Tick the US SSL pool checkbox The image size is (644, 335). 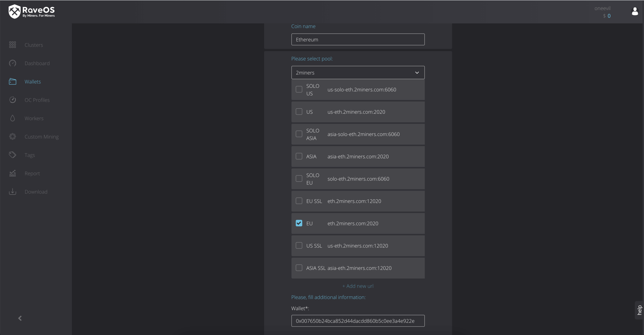click(x=299, y=246)
